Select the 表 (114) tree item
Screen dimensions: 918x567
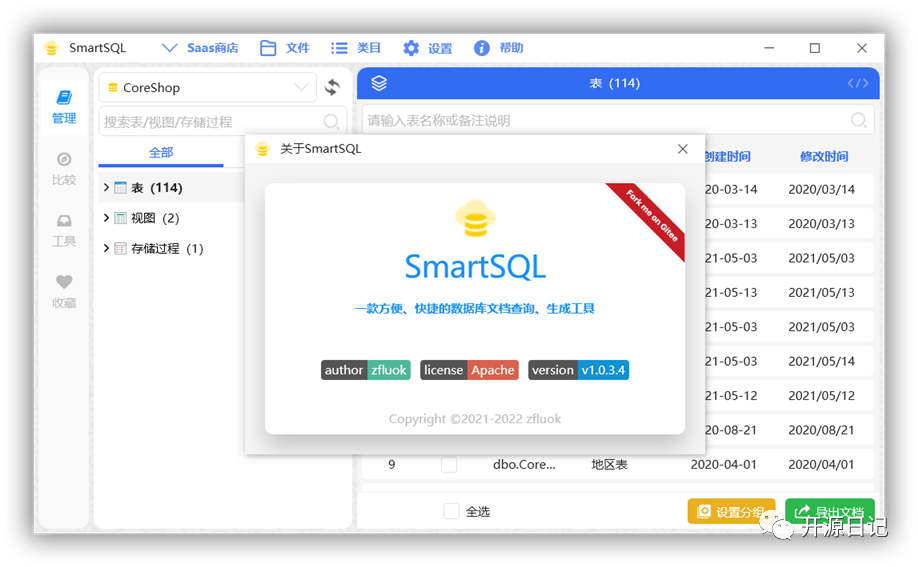tap(156, 187)
